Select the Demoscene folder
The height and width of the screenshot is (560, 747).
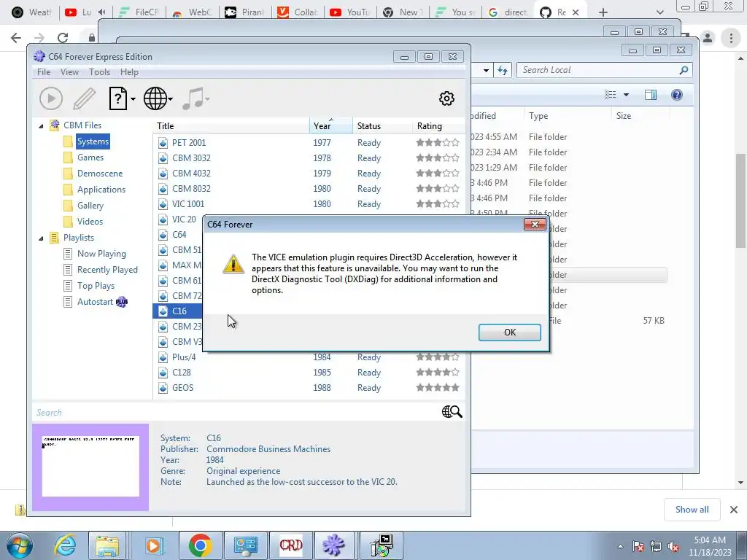click(x=99, y=174)
